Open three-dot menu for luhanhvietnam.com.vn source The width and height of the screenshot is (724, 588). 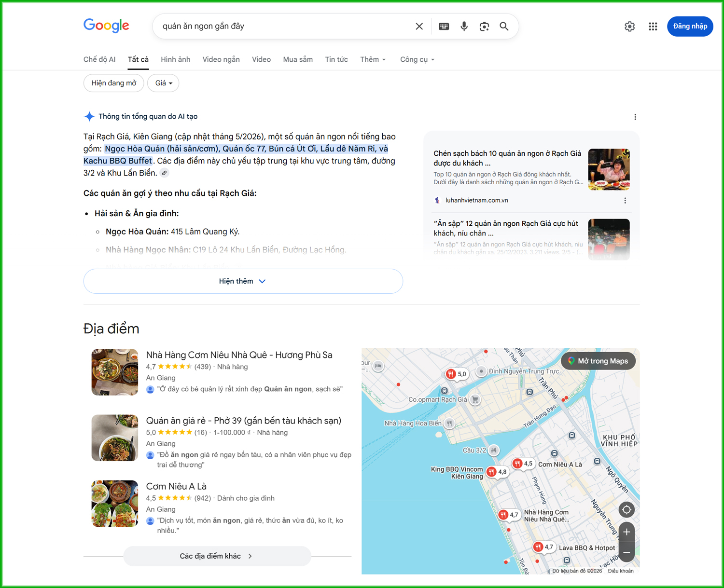coord(625,200)
